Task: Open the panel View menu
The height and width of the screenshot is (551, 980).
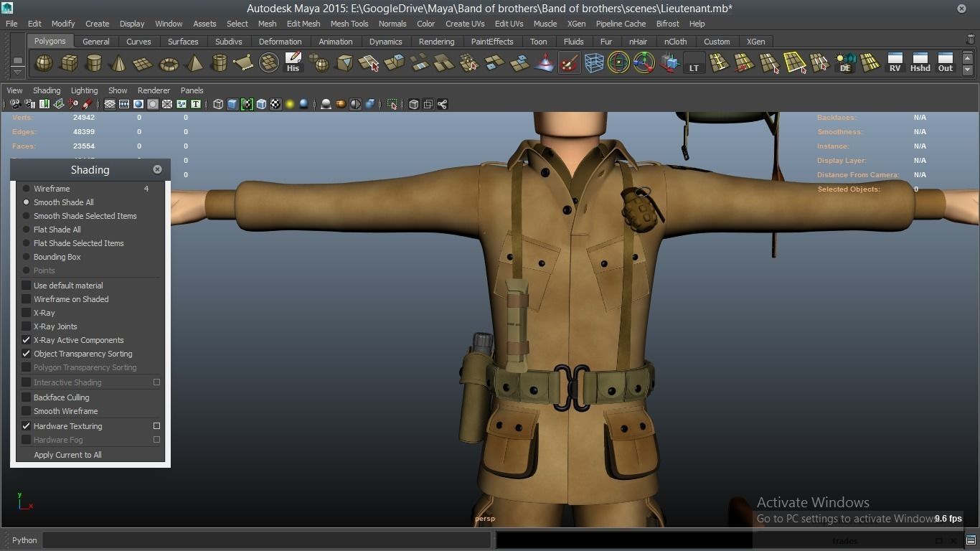Action: pos(14,90)
